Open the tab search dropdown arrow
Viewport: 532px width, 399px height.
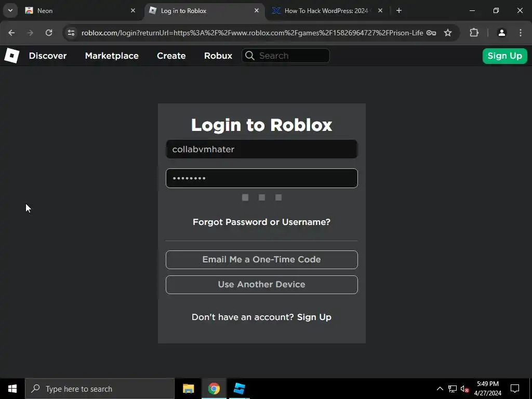coord(10,10)
